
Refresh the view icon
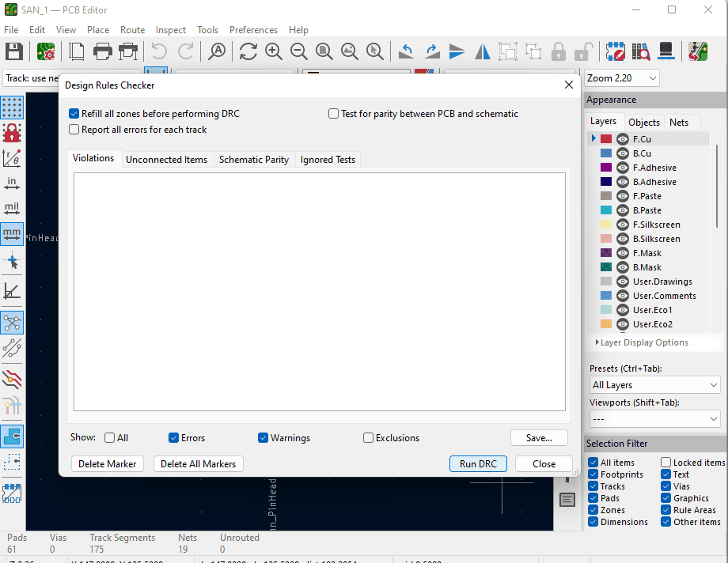(248, 51)
